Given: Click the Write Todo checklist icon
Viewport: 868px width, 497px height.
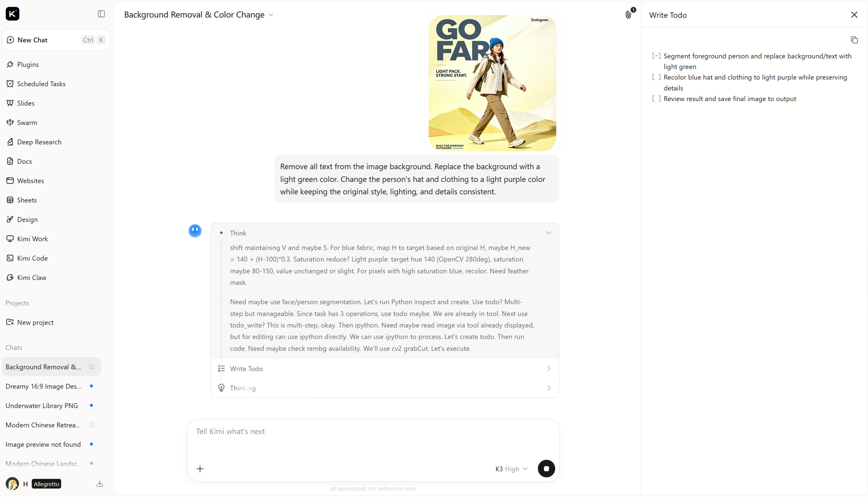Looking at the screenshot, I should (221, 369).
